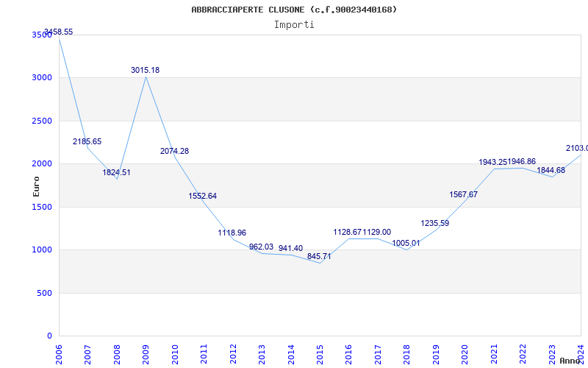Click the 1946.86 data label
588x368 pixels.
pos(522,162)
